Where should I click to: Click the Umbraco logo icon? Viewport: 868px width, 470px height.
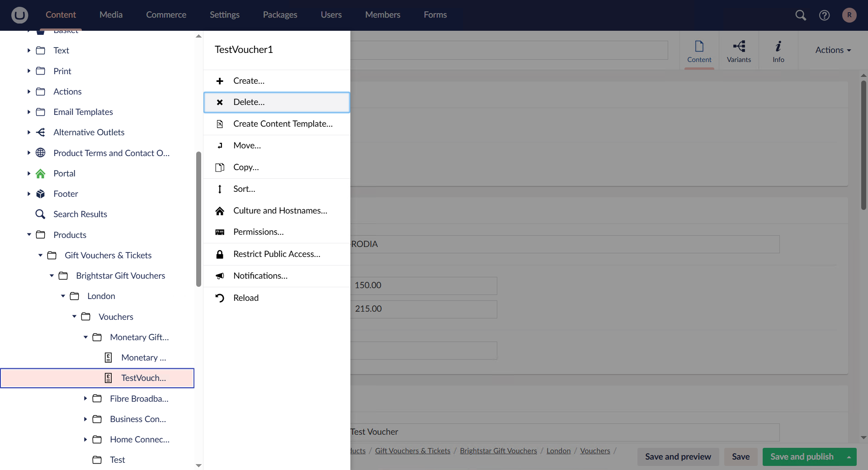pyautogui.click(x=19, y=15)
